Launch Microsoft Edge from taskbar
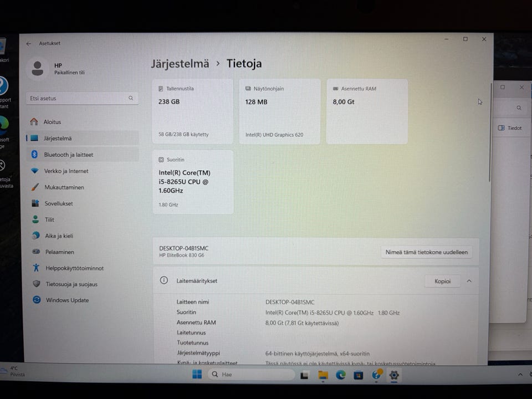 pyautogui.click(x=341, y=375)
